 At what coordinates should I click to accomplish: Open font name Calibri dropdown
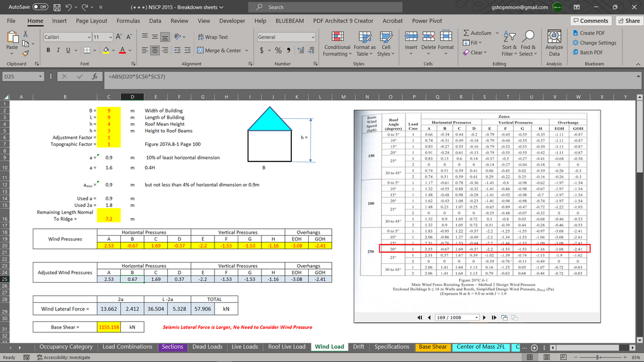tap(89, 37)
